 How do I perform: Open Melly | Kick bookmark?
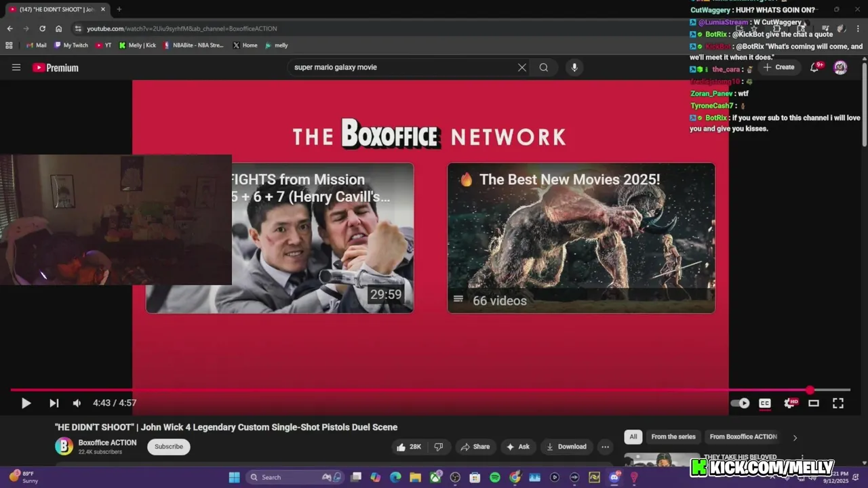[x=137, y=45]
